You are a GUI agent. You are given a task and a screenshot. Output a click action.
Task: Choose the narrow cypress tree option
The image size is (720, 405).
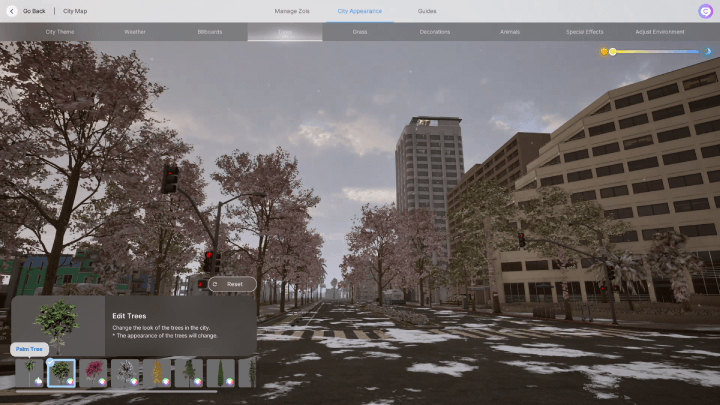click(x=220, y=373)
